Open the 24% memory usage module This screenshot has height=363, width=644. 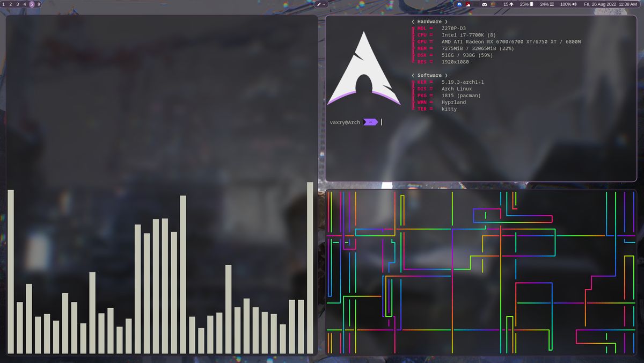pyautogui.click(x=547, y=4)
